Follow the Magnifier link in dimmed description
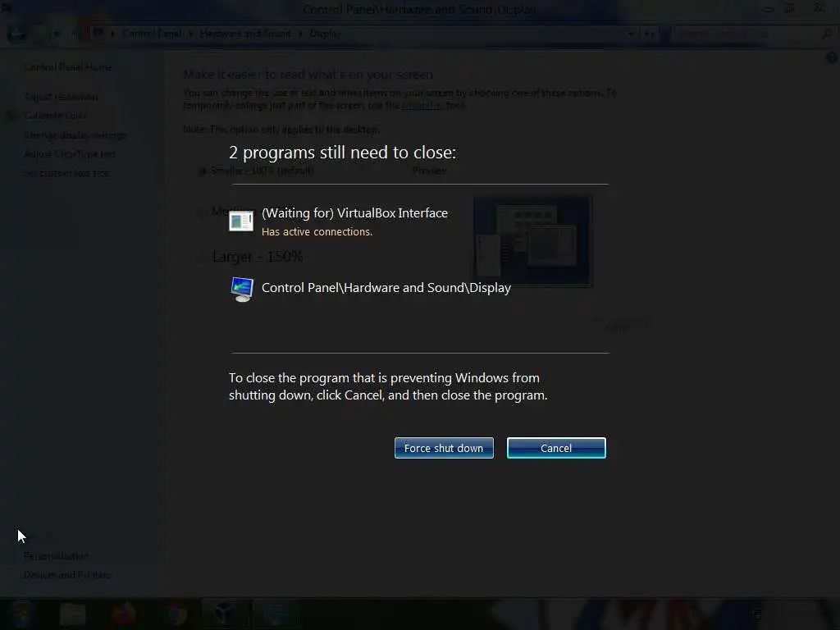The height and width of the screenshot is (630, 840). (x=422, y=105)
